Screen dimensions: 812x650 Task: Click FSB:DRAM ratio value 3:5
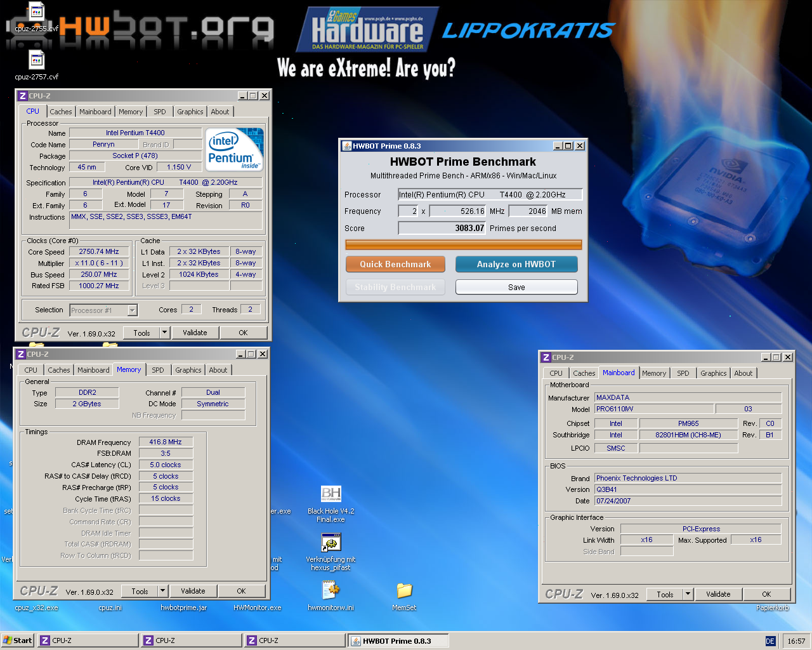(166, 453)
